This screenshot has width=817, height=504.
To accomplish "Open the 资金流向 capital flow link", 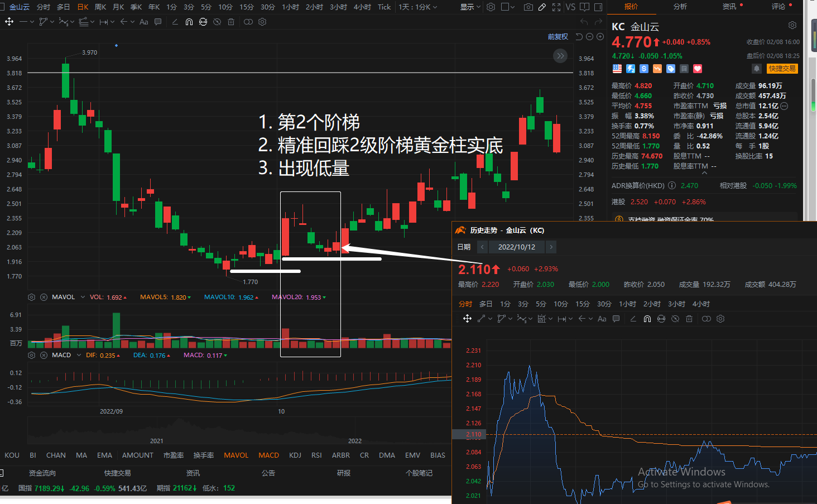I will tap(42, 473).
